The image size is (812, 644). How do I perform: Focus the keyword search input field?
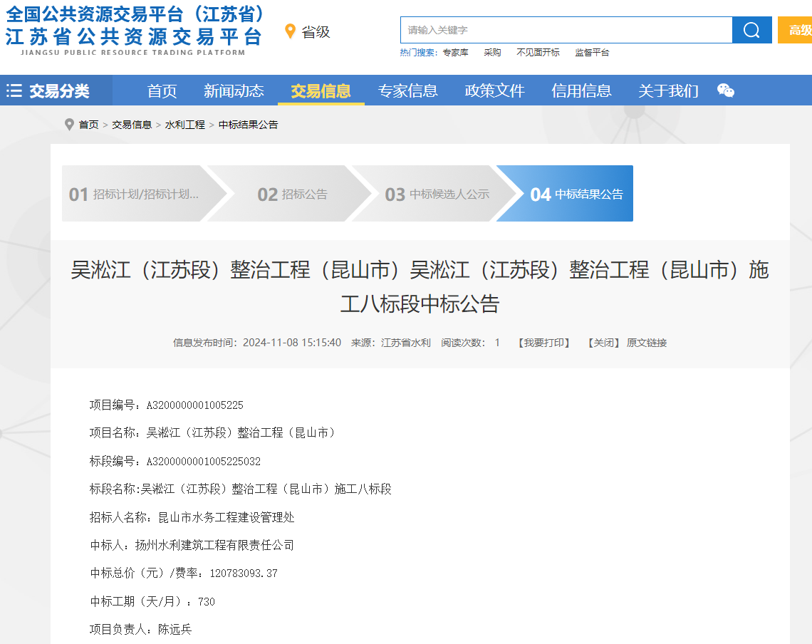[x=566, y=30]
